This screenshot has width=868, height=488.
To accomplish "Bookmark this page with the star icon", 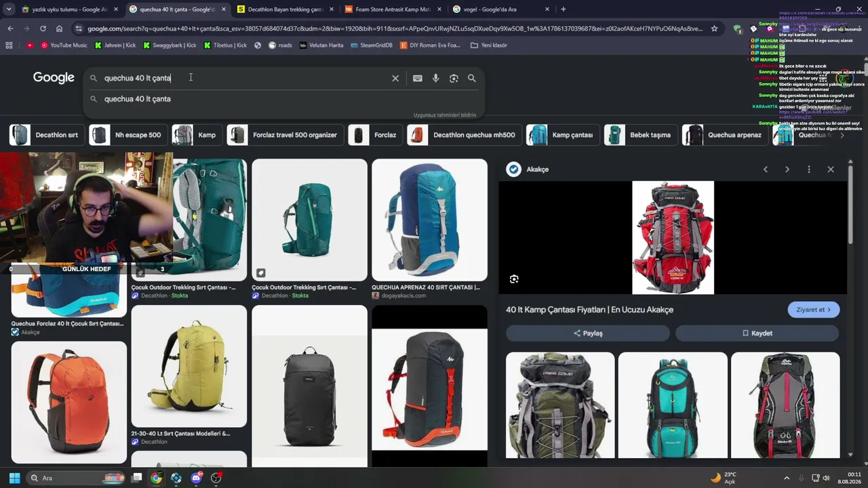I will point(714,28).
